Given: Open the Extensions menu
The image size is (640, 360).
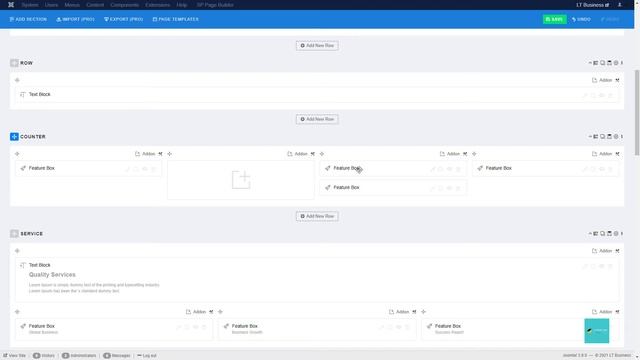Looking at the screenshot, I should pos(158,5).
